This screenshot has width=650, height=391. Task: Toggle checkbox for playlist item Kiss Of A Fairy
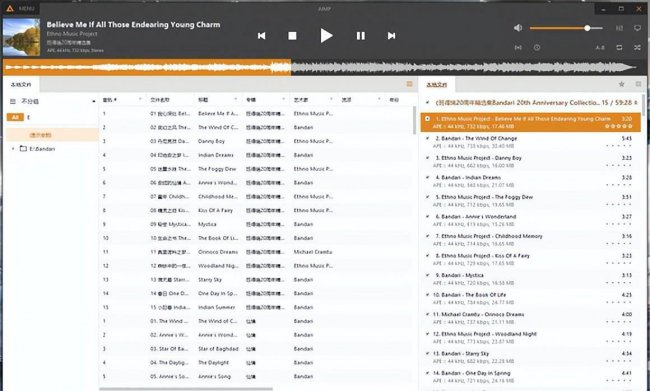(x=427, y=255)
